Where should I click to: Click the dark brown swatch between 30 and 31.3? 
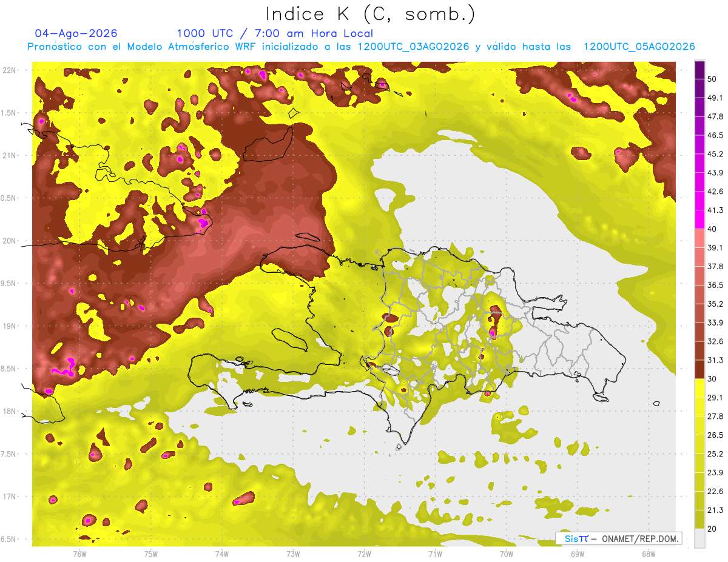[x=699, y=369]
